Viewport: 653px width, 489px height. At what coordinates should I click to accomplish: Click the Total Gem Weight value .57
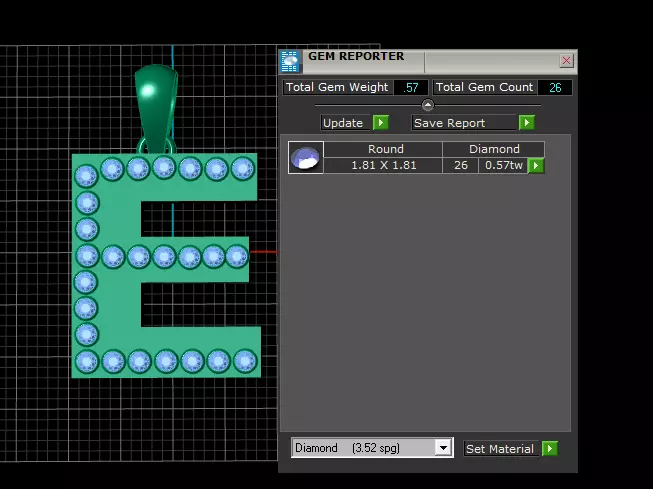(411, 87)
